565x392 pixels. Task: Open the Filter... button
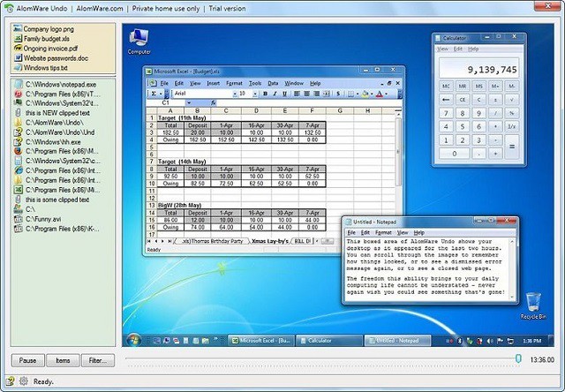click(98, 360)
